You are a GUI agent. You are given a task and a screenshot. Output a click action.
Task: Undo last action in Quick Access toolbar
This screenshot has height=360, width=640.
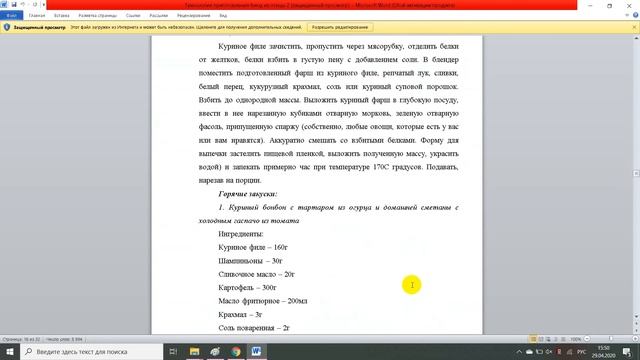23,4
